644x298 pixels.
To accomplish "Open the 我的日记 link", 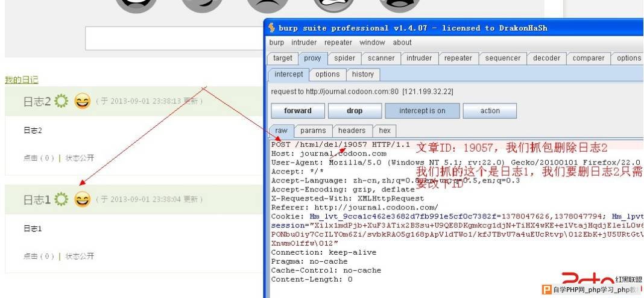I will (21, 80).
